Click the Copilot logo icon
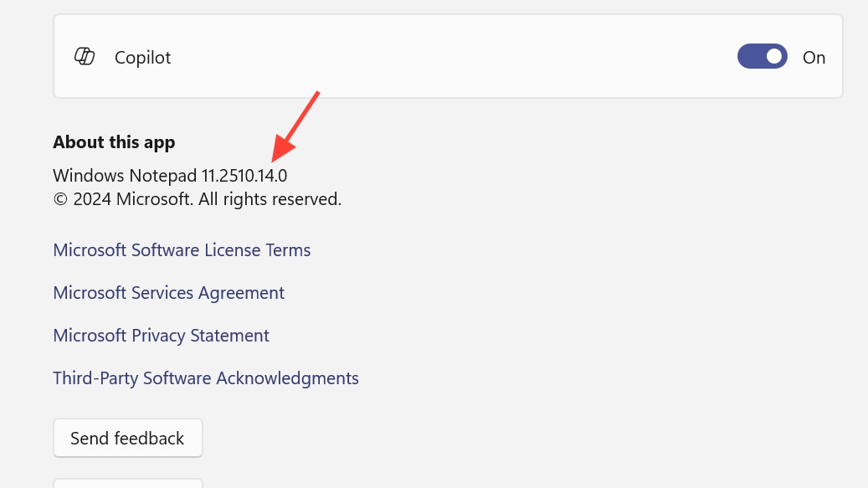Image resolution: width=868 pixels, height=488 pixels. (85, 57)
